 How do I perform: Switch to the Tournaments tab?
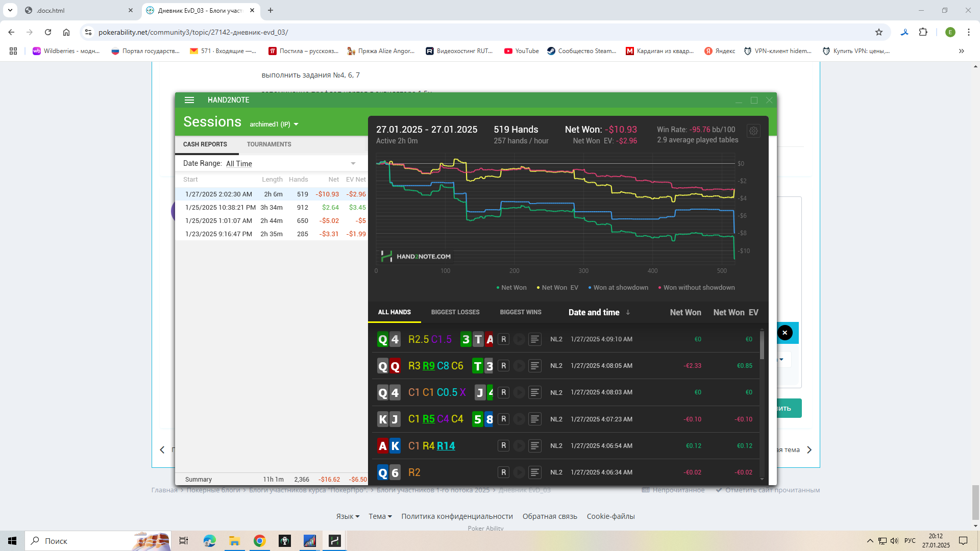(x=269, y=144)
